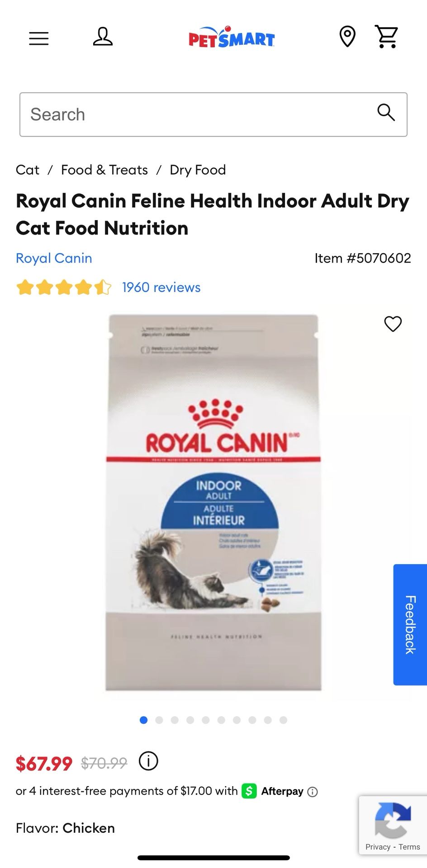Tap the store locator pin icon

click(347, 37)
